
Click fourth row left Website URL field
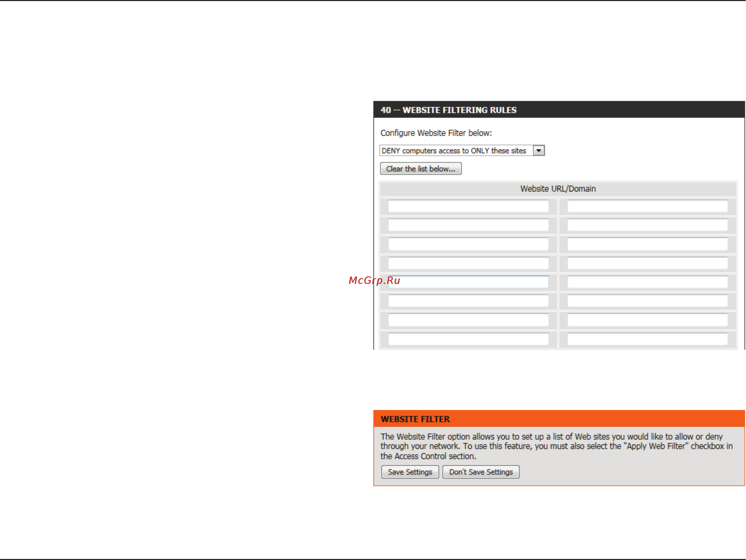(x=468, y=263)
